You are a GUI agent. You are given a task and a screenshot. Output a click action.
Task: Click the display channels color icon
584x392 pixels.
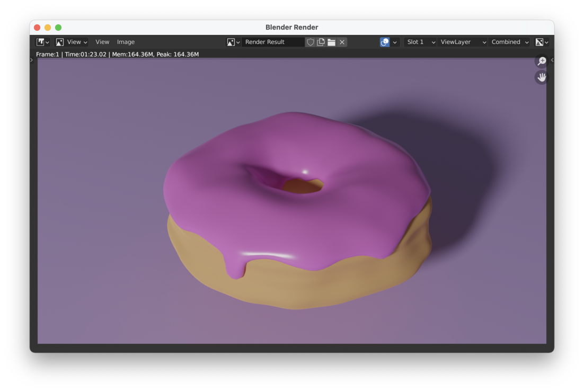pyautogui.click(x=385, y=42)
